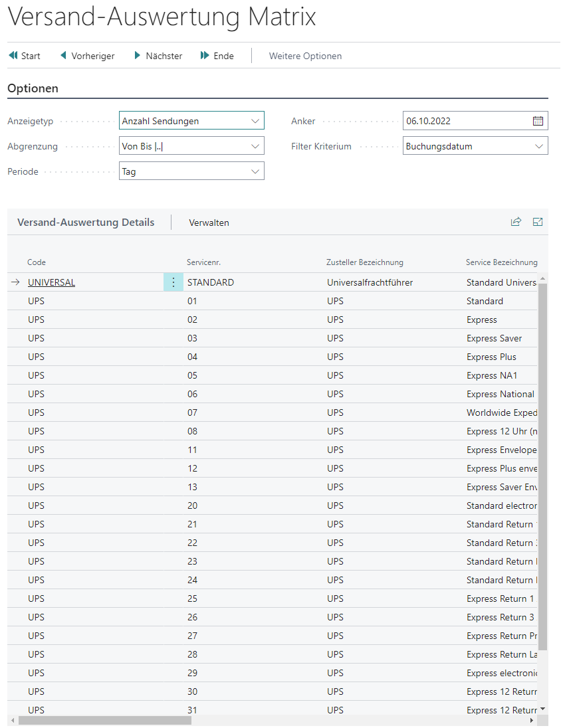Open the UNIVERSAL code link

click(x=52, y=282)
